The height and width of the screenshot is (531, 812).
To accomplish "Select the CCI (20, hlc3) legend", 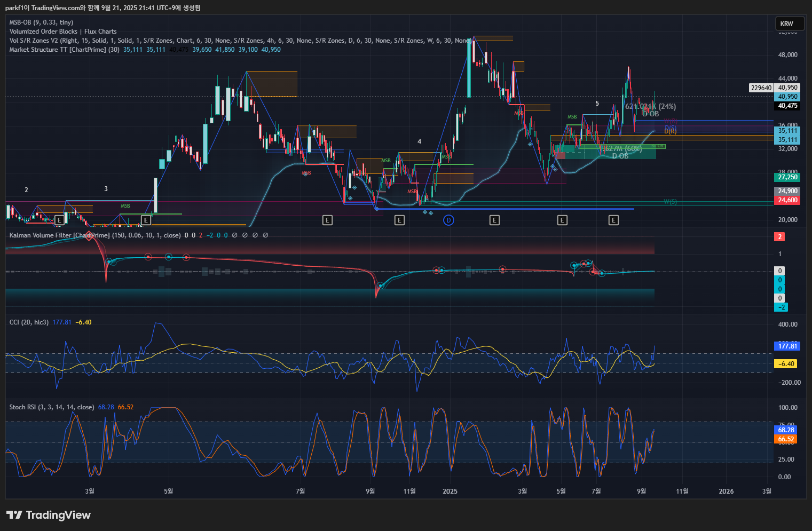I will click(29, 322).
